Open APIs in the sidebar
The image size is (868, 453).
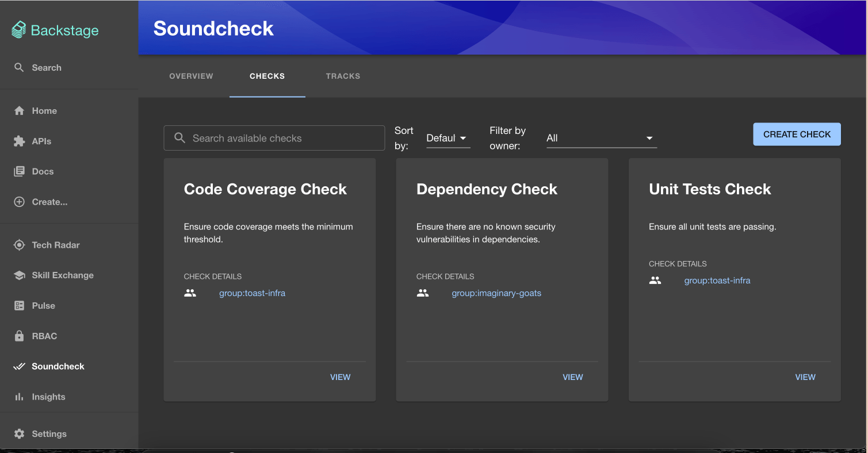(69, 141)
